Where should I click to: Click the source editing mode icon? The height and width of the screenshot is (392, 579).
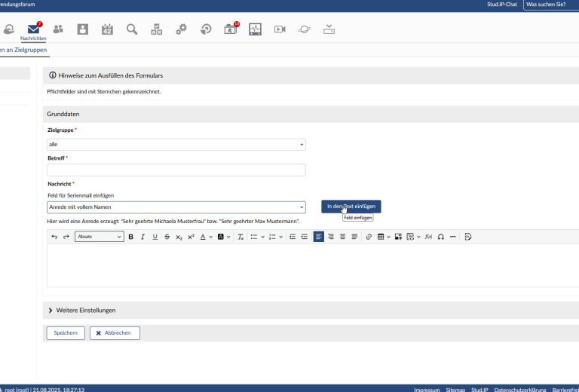pos(468,237)
